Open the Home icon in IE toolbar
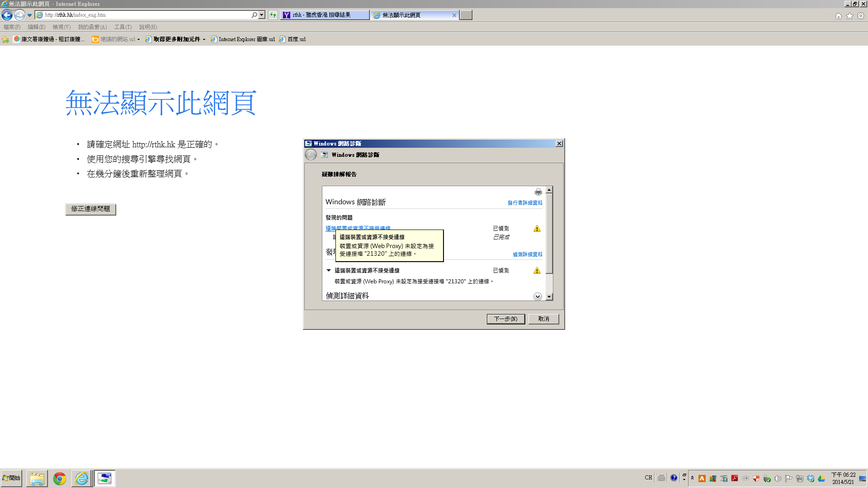 (x=839, y=16)
